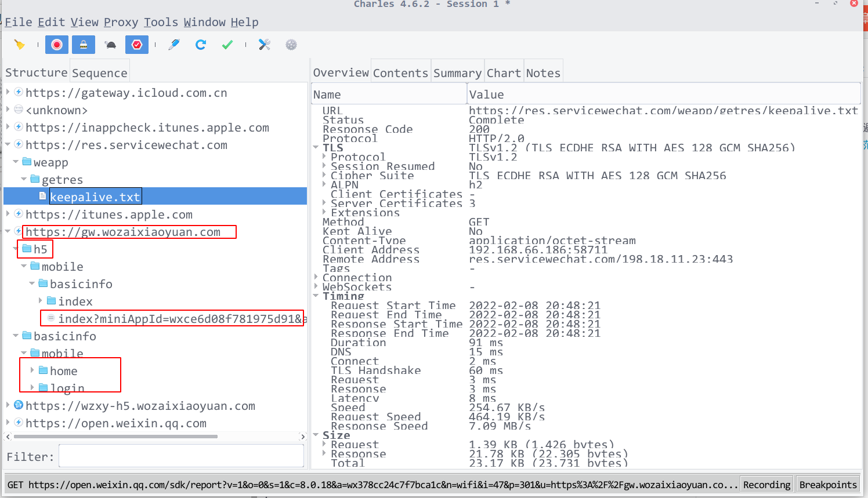Click the broom clear session icon
Viewport: 868px width, 498px height.
point(20,45)
